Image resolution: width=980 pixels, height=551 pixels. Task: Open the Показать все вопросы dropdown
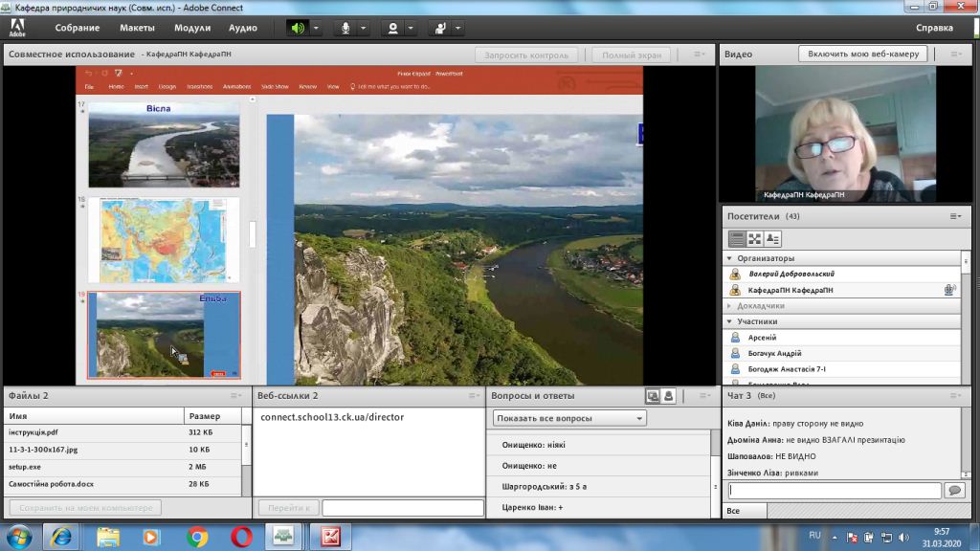click(x=569, y=418)
